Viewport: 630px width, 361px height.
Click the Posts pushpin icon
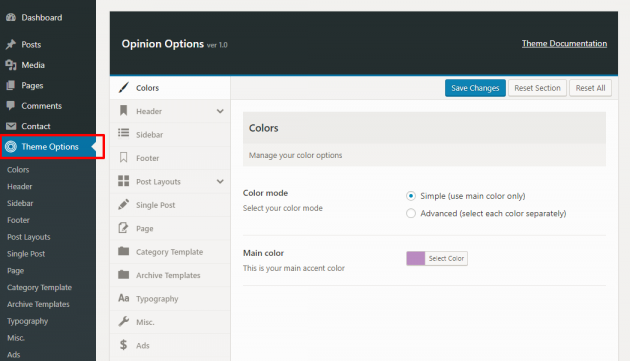tap(11, 44)
